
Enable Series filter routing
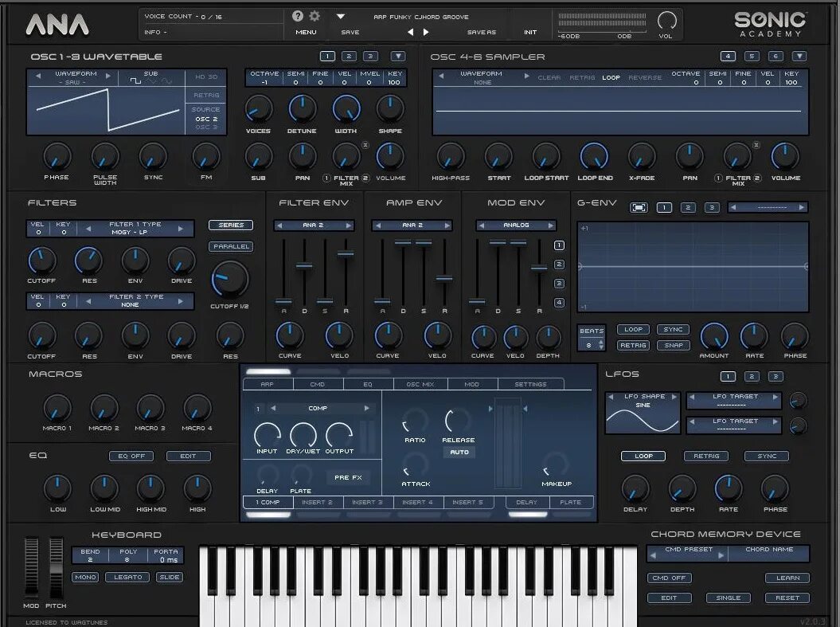pos(231,225)
